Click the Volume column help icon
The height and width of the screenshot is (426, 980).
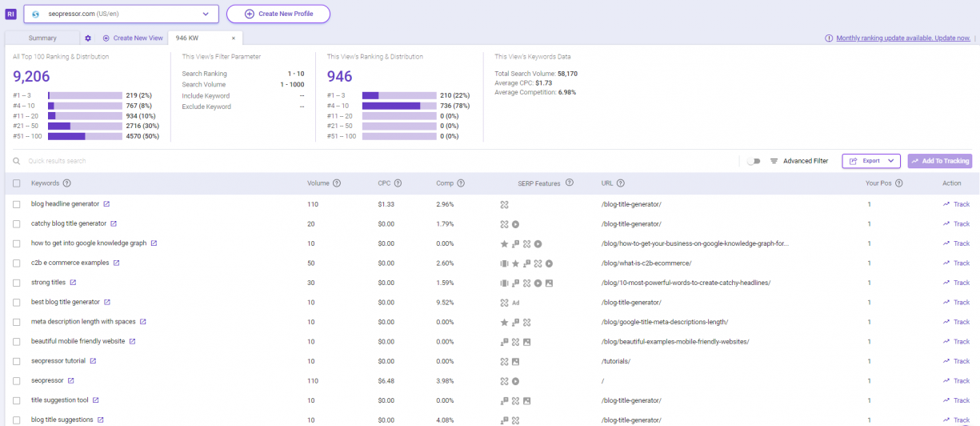337,183
